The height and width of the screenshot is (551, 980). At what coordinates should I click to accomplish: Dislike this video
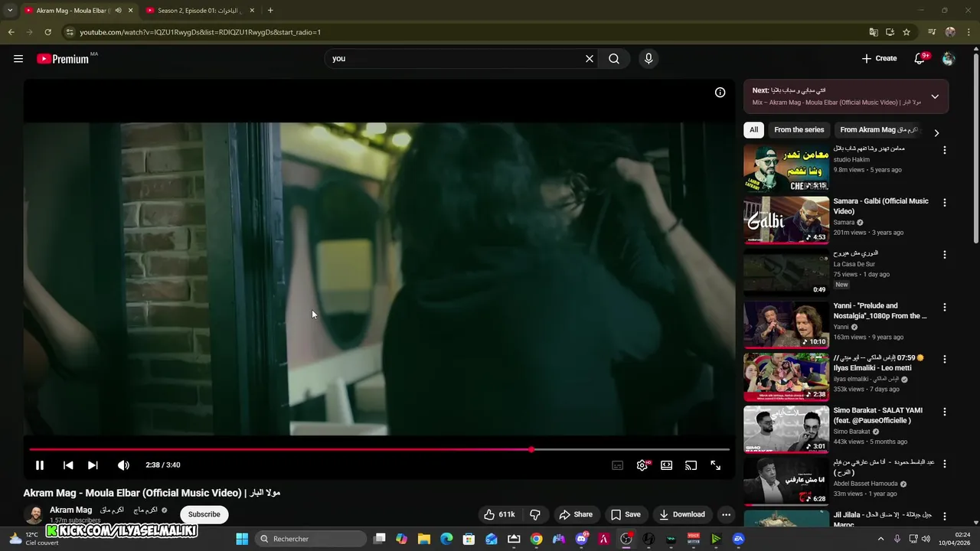click(535, 514)
